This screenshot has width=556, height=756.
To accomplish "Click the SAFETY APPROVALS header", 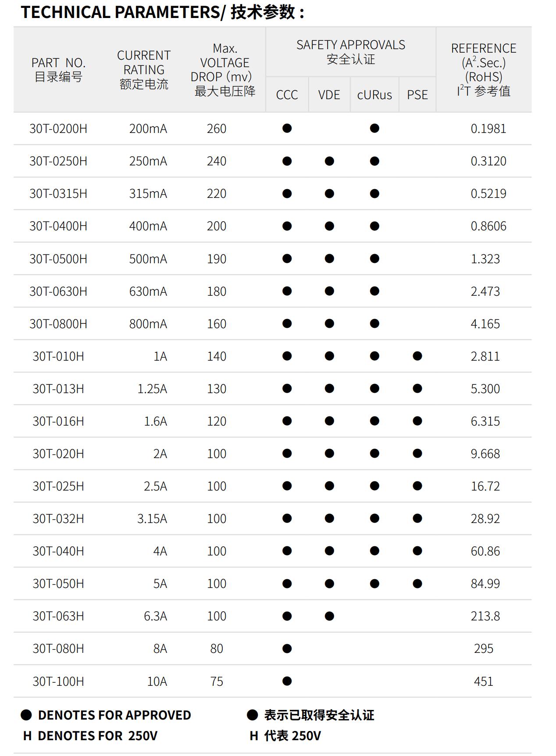I will click(350, 52).
